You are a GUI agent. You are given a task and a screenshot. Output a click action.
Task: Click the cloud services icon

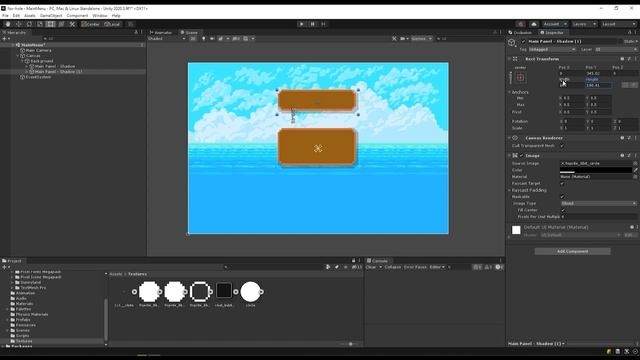(533, 24)
